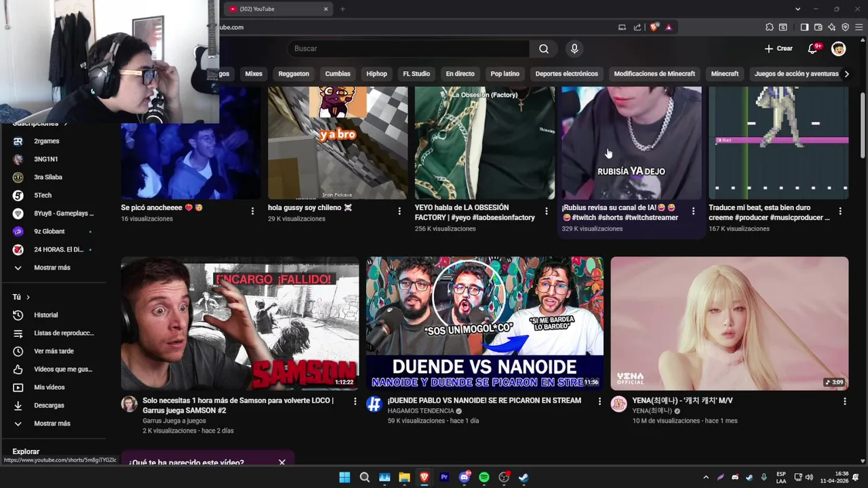Expand Mostrar más below Descargas
Viewport: 868px width, 488px height.
(x=53, y=424)
